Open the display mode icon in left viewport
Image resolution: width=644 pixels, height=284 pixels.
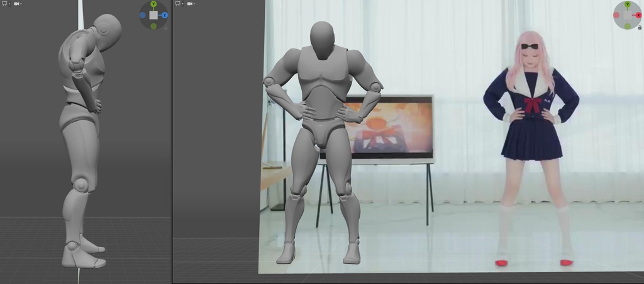tap(4, 3)
